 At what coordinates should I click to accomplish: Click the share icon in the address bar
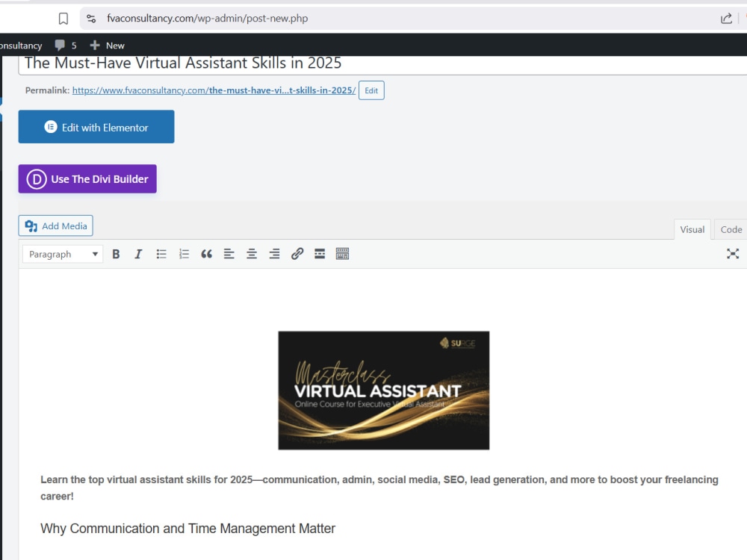click(726, 19)
